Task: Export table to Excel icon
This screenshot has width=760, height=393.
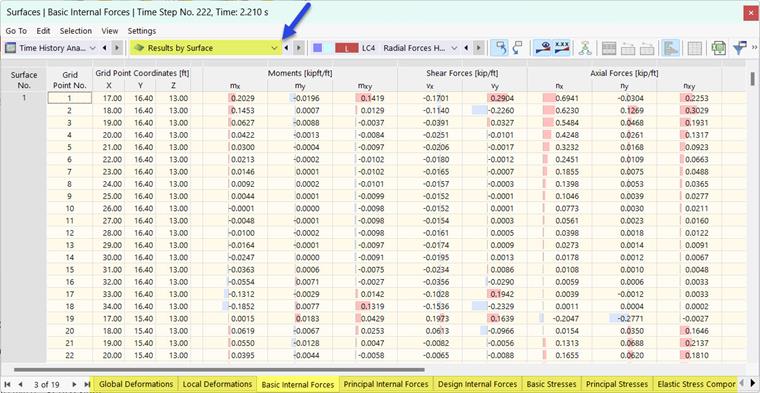Action: 718,48
